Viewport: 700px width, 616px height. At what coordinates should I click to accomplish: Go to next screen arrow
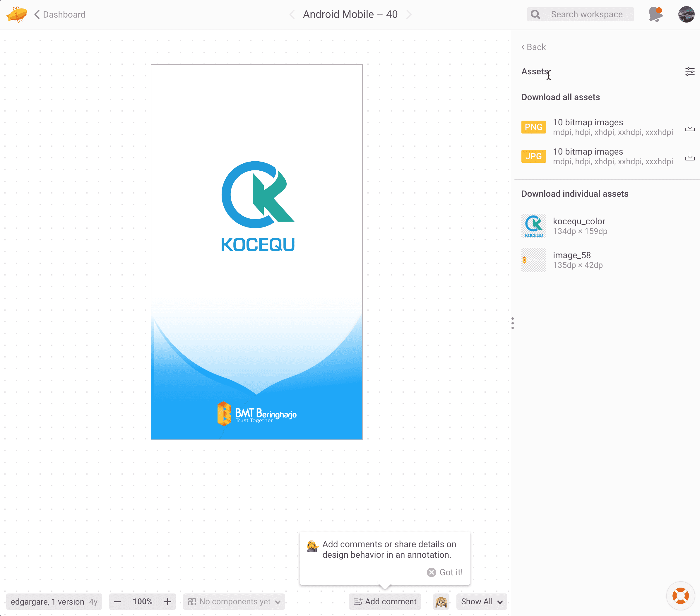(x=409, y=14)
